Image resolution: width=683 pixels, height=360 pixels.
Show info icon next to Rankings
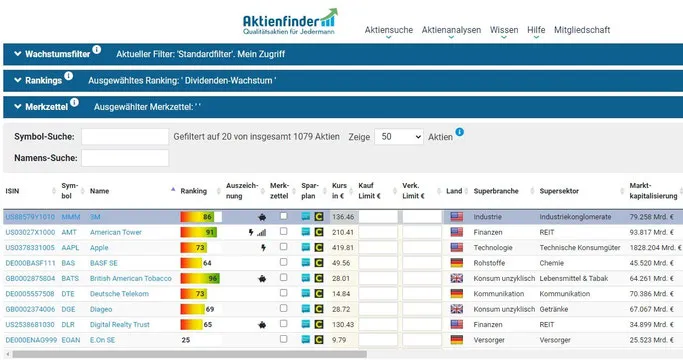coord(68,76)
